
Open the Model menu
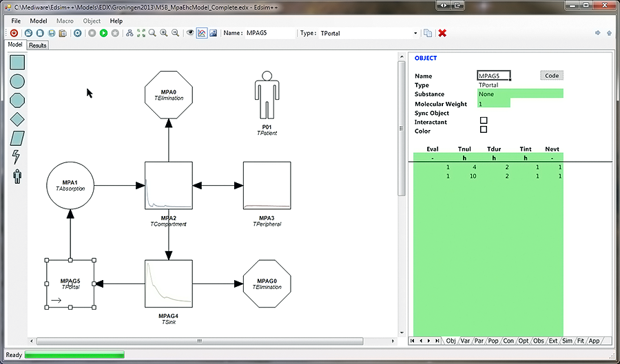(x=39, y=21)
